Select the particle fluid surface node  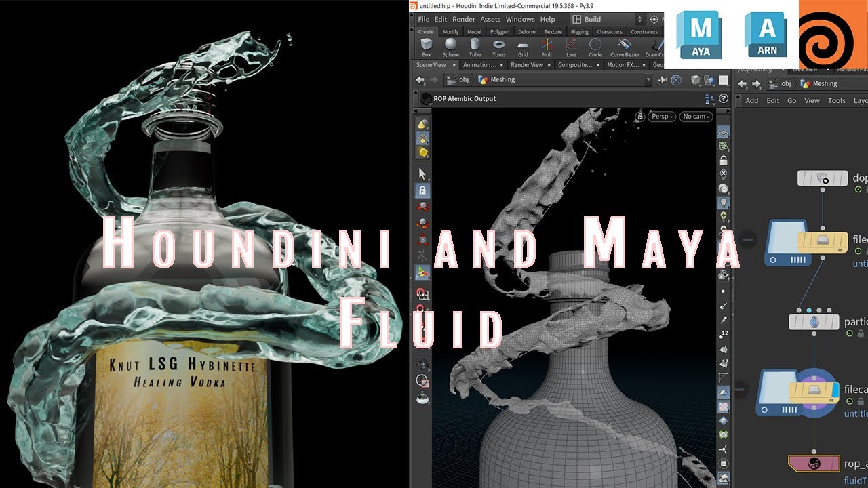814,322
